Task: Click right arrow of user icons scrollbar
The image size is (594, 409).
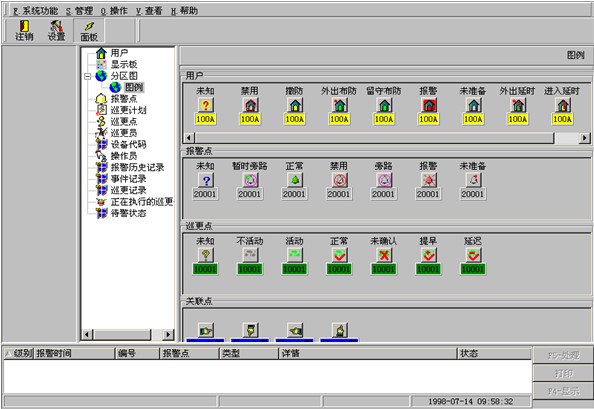Action: pyautogui.click(x=585, y=138)
